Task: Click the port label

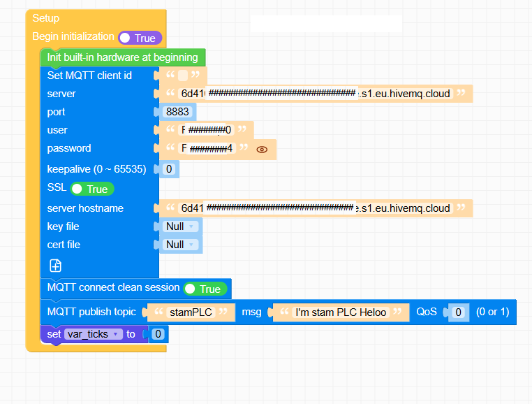Action: click(x=56, y=112)
